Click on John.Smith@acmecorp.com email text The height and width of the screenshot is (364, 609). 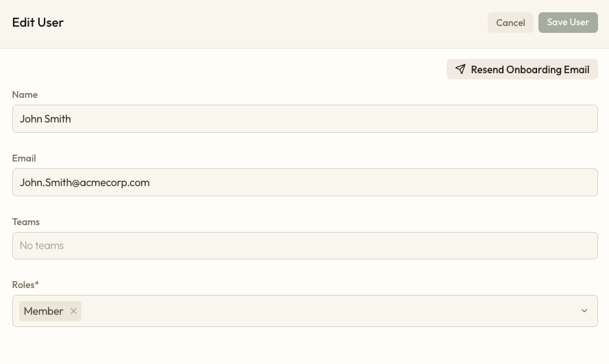coord(84,183)
